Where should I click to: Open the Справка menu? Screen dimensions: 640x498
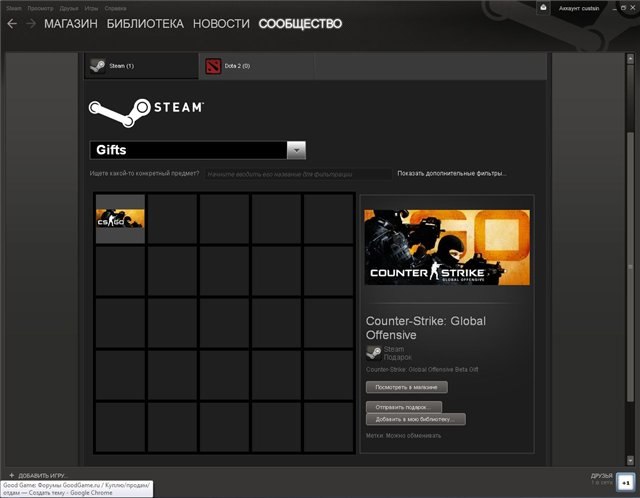[x=115, y=8]
